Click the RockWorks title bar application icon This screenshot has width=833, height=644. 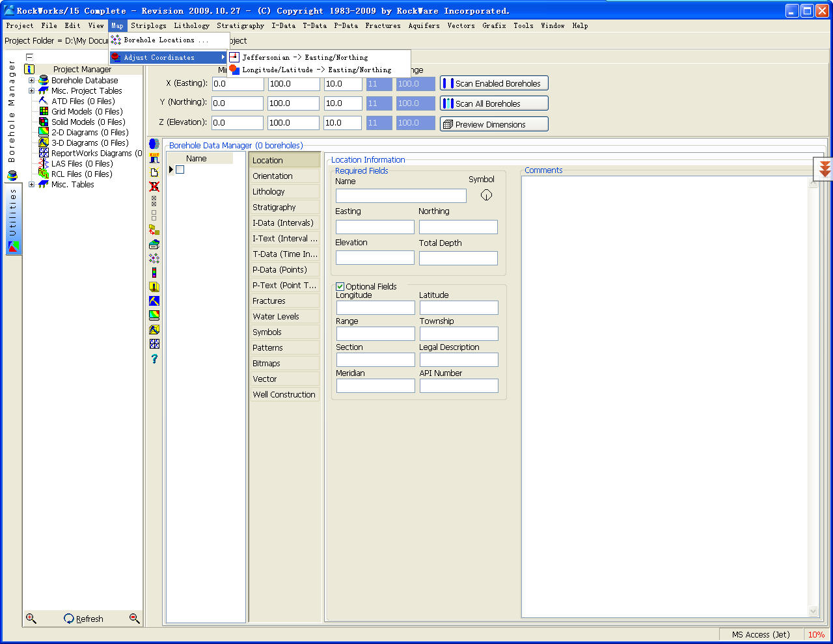(9, 10)
